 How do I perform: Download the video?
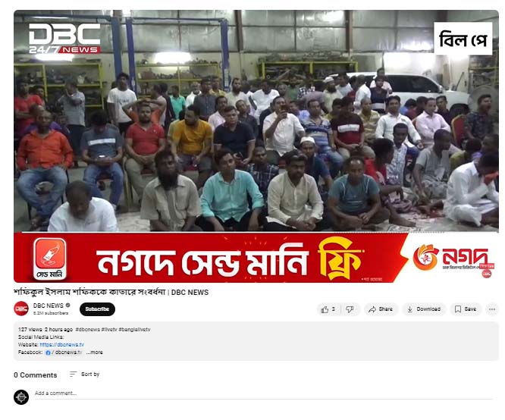point(424,309)
